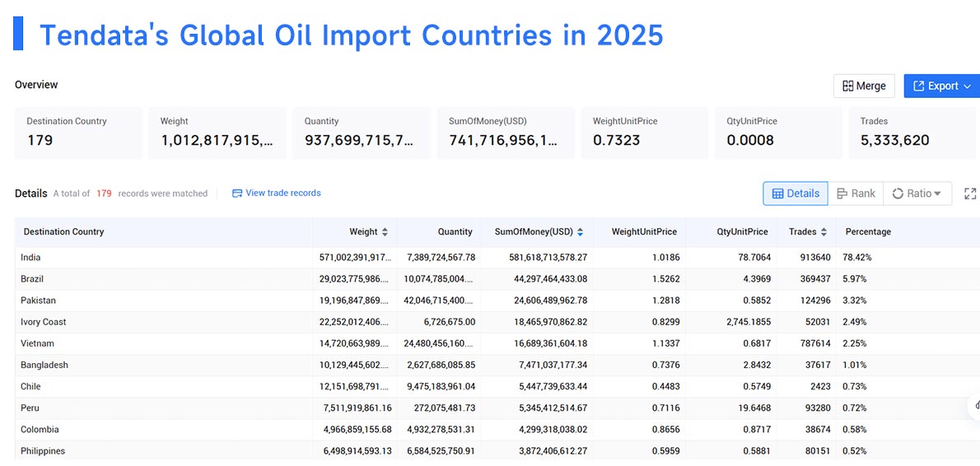This screenshot has height=466, width=980.
Task: Click the Weight overview card
Action: (x=217, y=133)
